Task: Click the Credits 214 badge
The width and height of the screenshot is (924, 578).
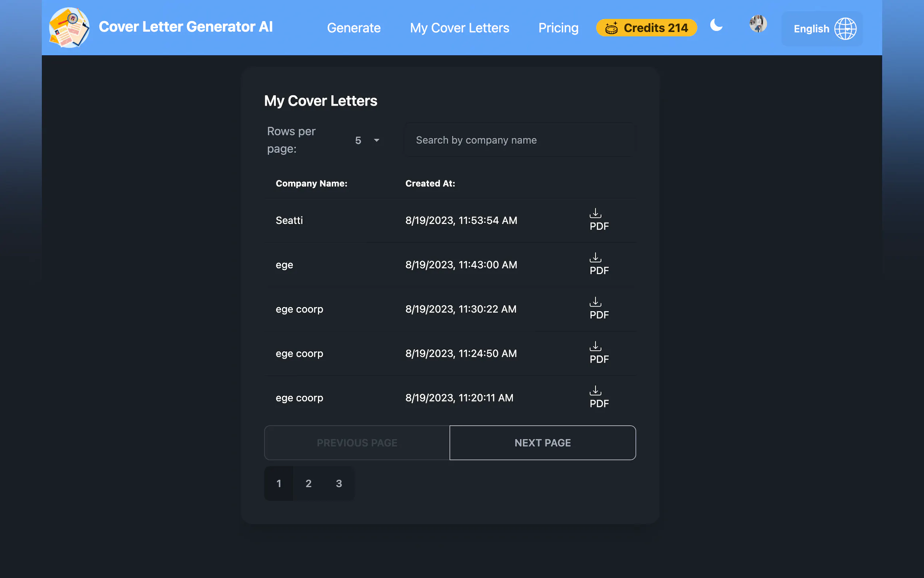Action: point(646,28)
